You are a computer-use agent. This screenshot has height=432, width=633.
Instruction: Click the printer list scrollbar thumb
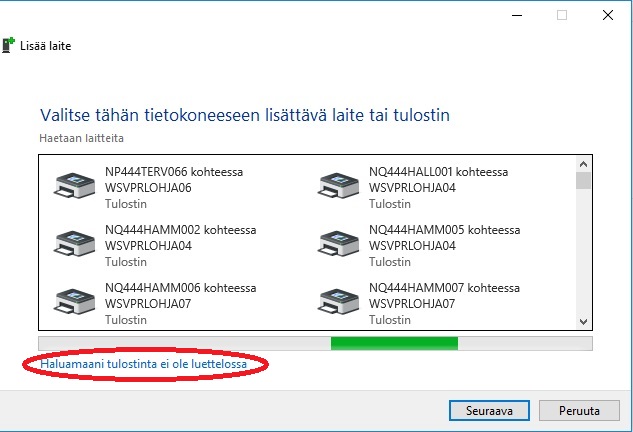tap(583, 180)
